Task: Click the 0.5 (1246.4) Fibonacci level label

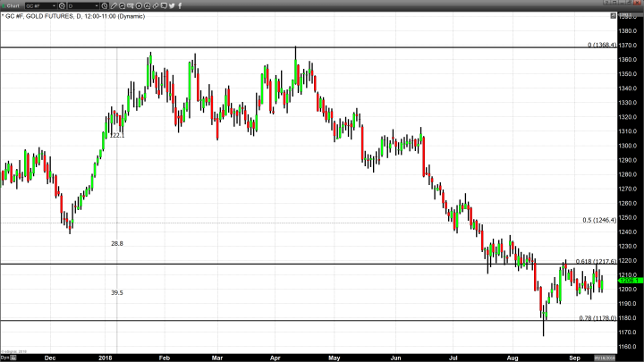Action: [599, 219]
